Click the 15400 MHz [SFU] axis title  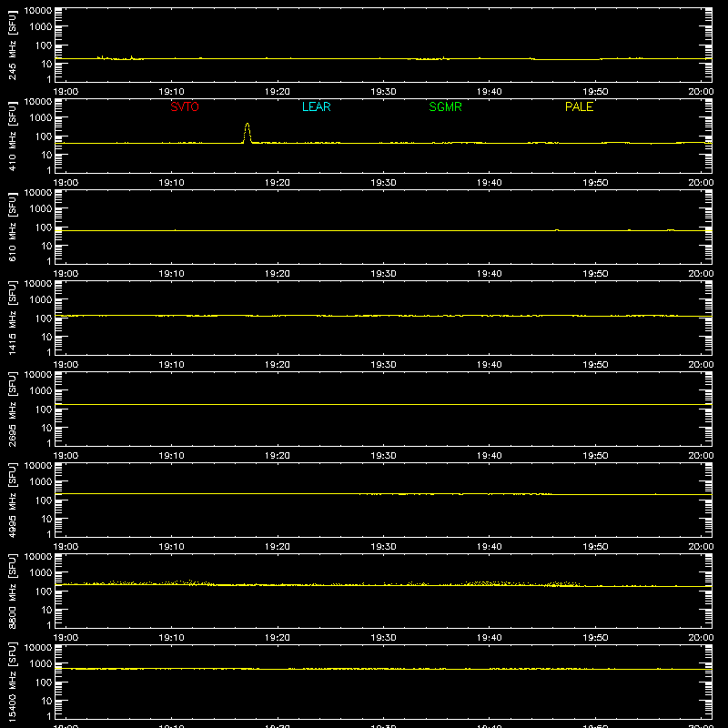pyautogui.click(x=13, y=682)
